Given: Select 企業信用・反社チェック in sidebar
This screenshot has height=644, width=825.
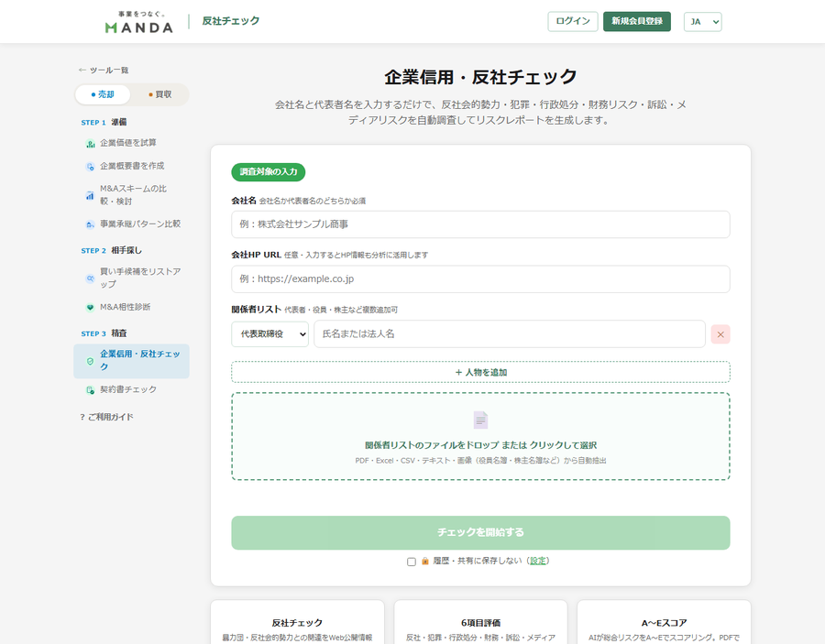Looking at the screenshot, I should 131,361.
